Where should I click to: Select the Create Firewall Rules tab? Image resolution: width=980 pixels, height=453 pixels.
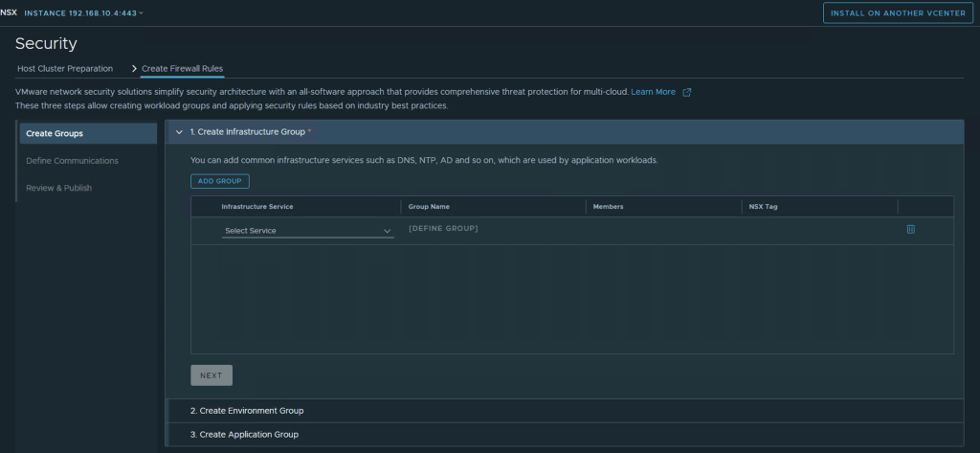coord(182,69)
